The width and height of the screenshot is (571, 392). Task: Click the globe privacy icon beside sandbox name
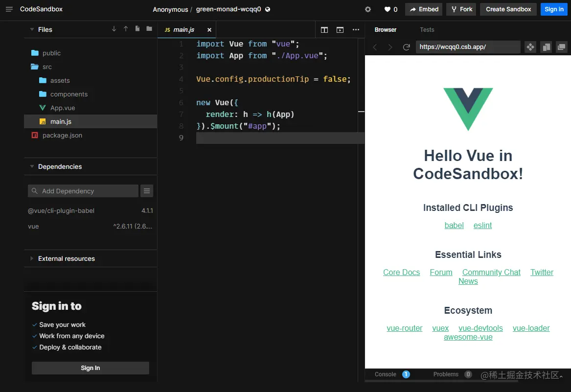[x=268, y=9]
